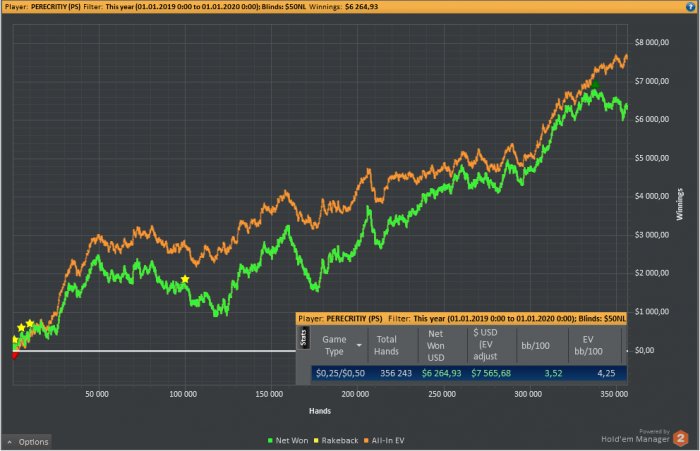The height and width of the screenshot is (451, 700).
Task: Click the $6 264,93 net won value
Action: pyautogui.click(x=442, y=373)
